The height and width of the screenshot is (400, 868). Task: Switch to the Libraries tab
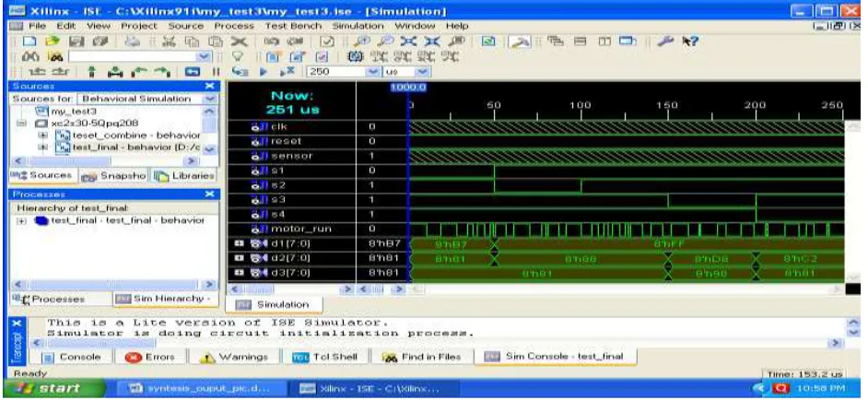click(183, 176)
